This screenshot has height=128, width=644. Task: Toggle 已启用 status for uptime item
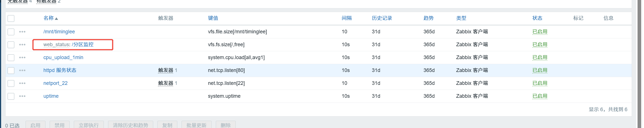(x=540, y=96)
